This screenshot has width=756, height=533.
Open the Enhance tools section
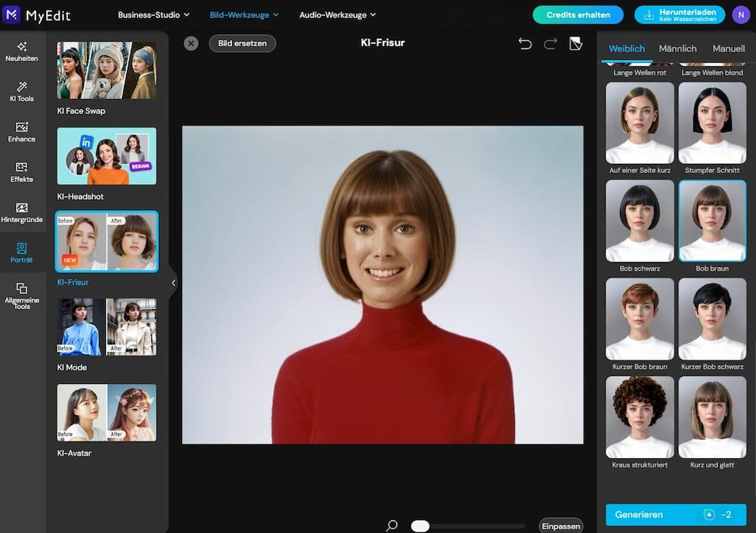[21, 133]
